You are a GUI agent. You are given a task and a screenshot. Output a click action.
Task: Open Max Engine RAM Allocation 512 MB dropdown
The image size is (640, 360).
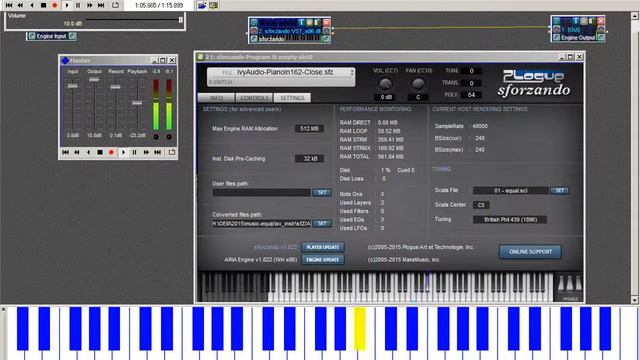[309, 129]
